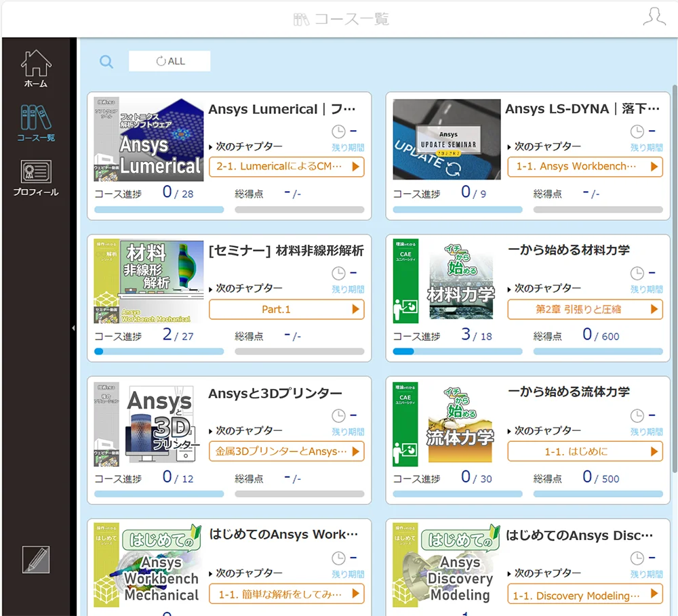Image resolution: width=678 pixels, height=616 pixels.
Task: Click the はじめてのAnsys Work… title
Action: tap(283, 534)
